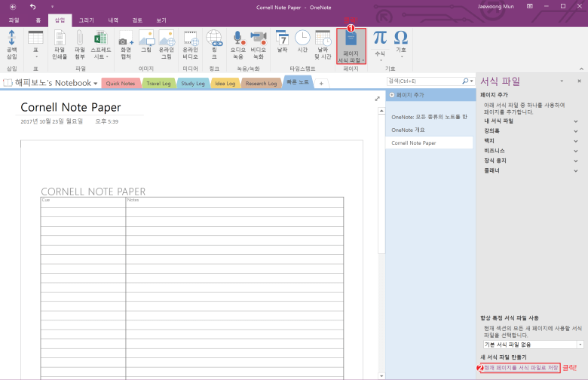The image size is (588, 380).
Task: Open the Symbol (기호) omega icon
Action: click(x=401, y=43)
